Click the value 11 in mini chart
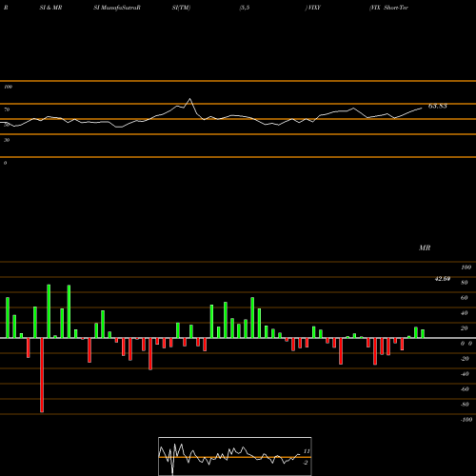Image resolution: width=476 pixels, height=476 pixels. click(x=307, y=451)
